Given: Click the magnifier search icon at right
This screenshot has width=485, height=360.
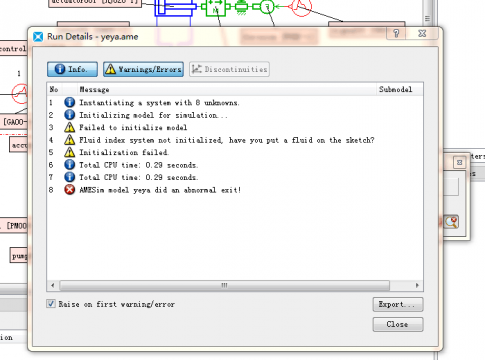Looking at the screenshot, I should click(452, 222).
